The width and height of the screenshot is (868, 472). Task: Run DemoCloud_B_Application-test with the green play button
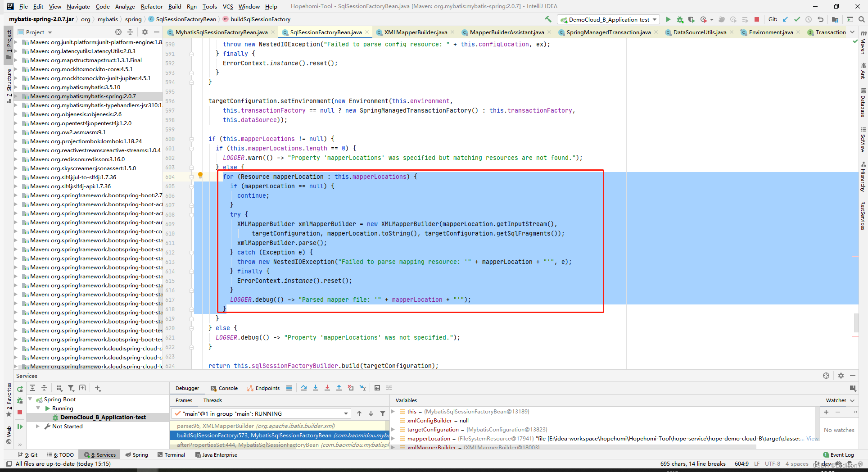pos(668,19)
